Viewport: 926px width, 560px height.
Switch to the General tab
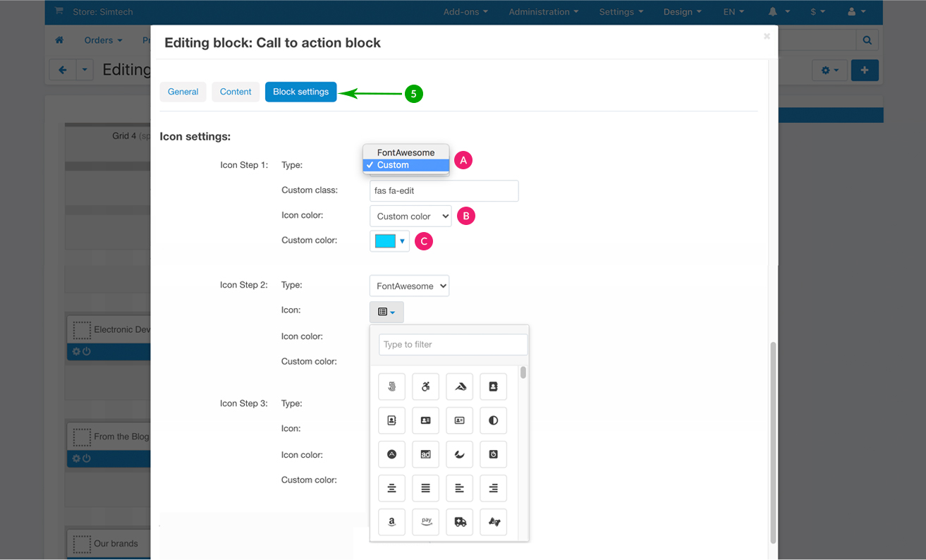tap(183, 92)
